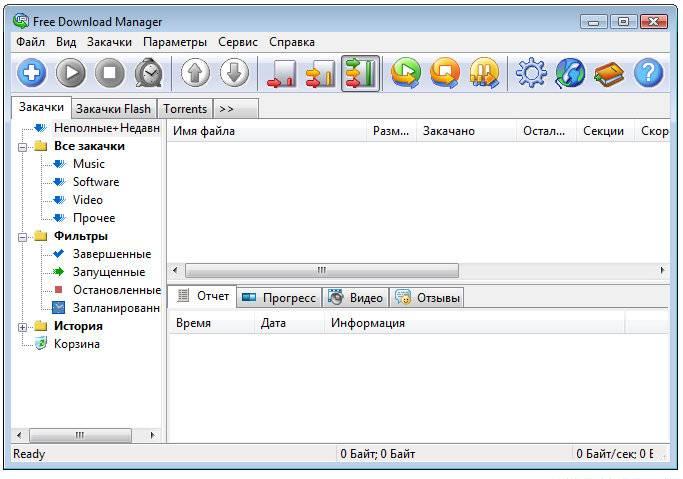Click the globe with phone dial-up icon
The width and height of the screenshot is (683, 479).
coord(570,73)
